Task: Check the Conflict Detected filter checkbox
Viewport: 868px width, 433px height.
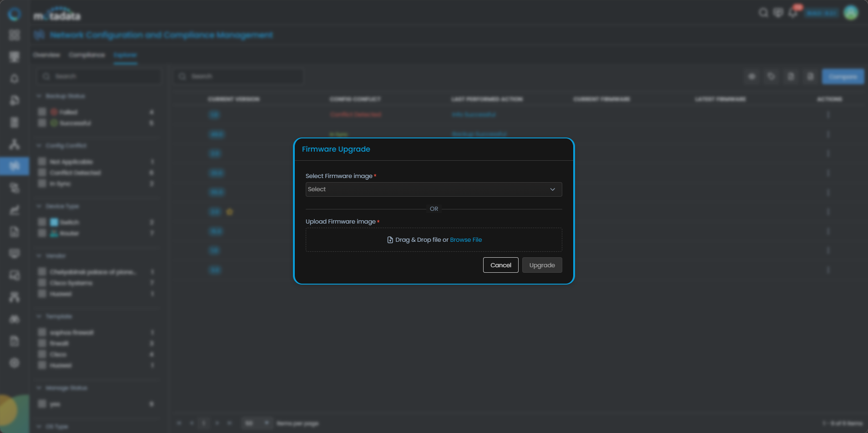Action: coord(42,173)
